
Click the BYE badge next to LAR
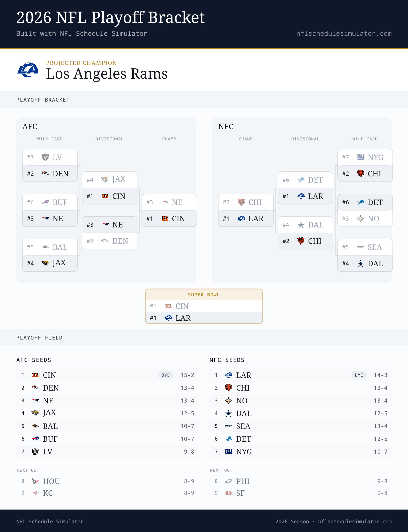click(x=359, y=375)
